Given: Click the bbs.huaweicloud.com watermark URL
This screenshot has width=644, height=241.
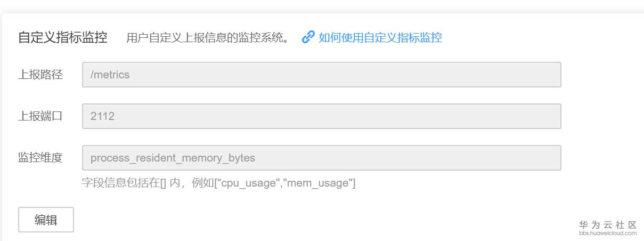Looking at the screenshot, I should (x=608, y=233).
